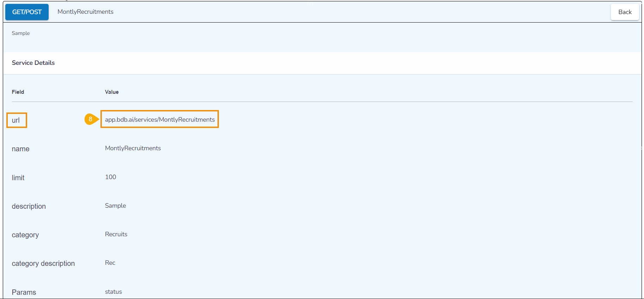Image resolution: width=644 pixels, height=299 pixels.
Task: Click the category description field label
Action: coord(43,263)
